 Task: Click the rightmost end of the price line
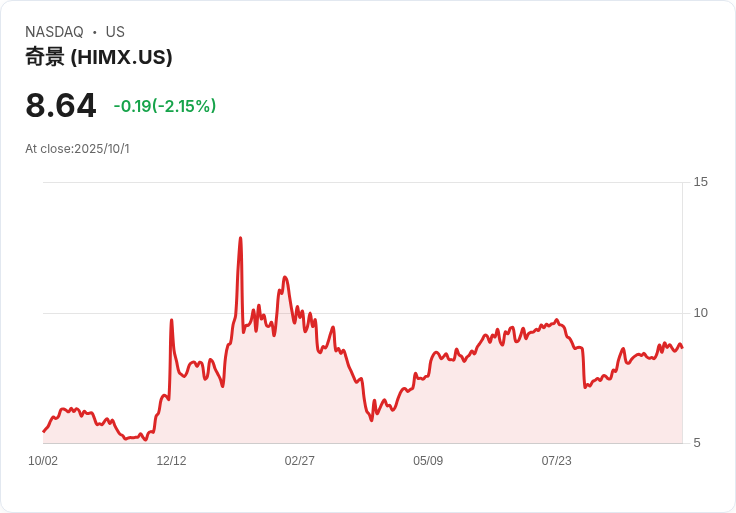pyautogui.click(x=682, y=348)
